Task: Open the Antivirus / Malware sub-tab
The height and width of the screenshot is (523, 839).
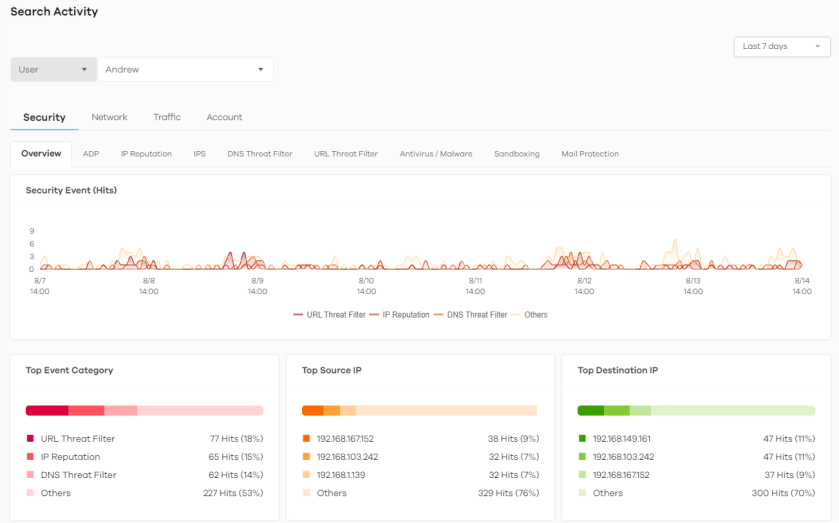Action: point(436,154)
